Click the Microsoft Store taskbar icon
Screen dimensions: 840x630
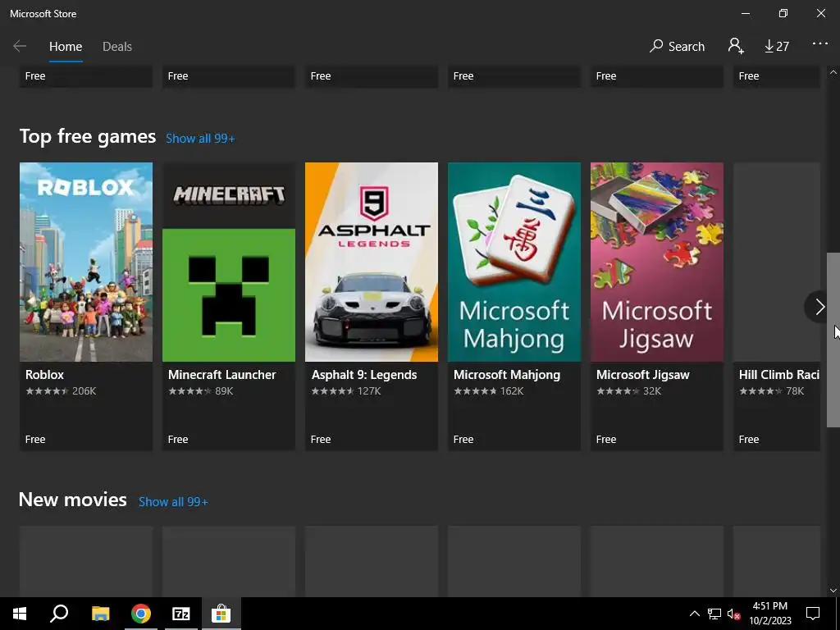pos(221,614)
